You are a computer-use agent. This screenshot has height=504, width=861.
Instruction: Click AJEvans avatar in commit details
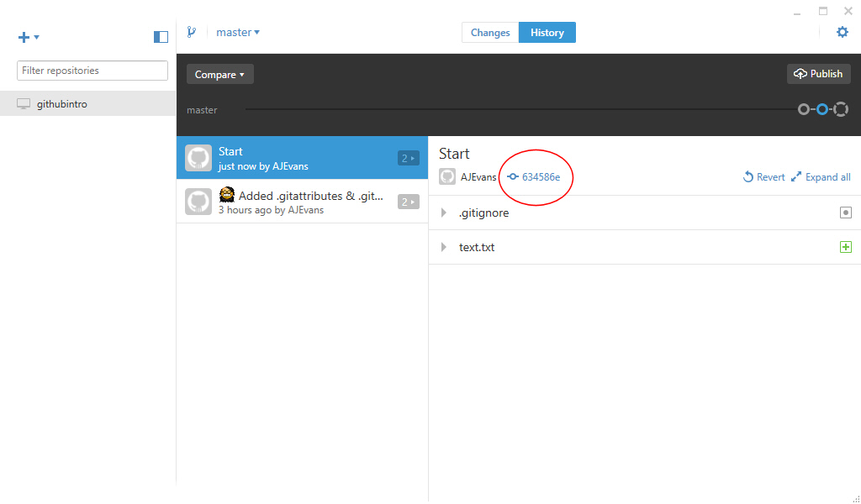[x=447, y=176]
